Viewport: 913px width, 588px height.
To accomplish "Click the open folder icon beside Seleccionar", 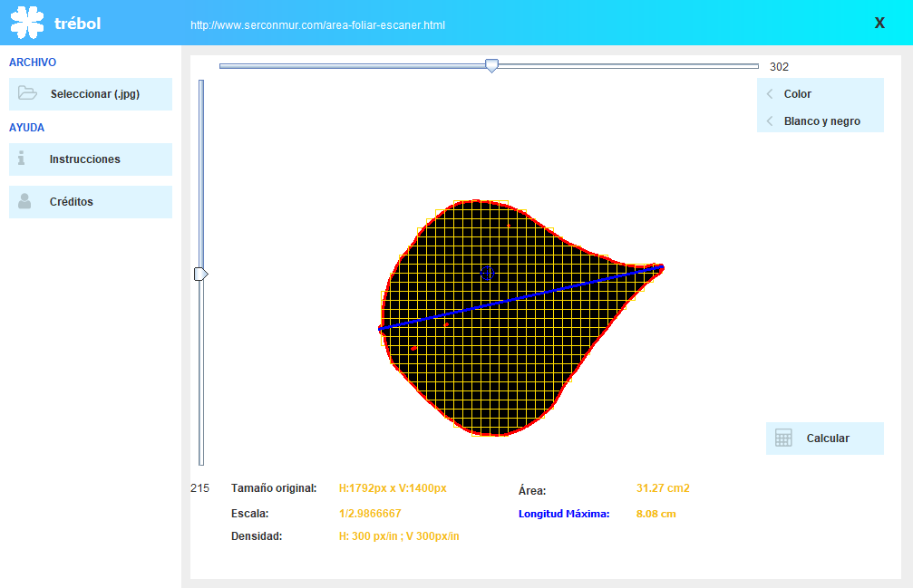I will 27,93.
